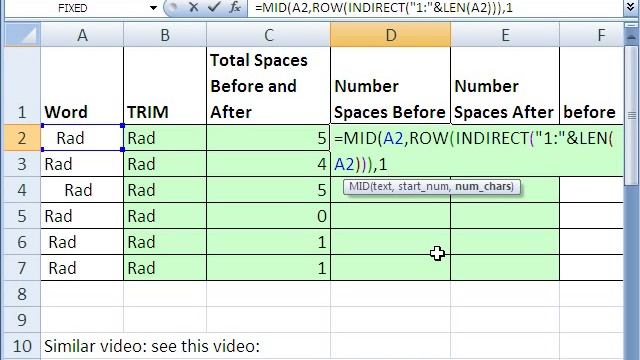Image resolution: width=640 pixels, height=360 pixels.
Task: Select column D header
Action: (391, 35)
